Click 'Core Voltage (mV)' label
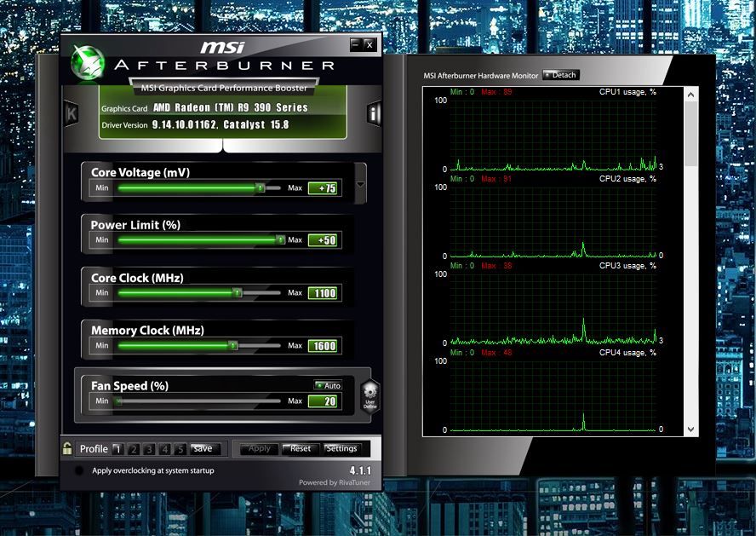 pos(140,173)
